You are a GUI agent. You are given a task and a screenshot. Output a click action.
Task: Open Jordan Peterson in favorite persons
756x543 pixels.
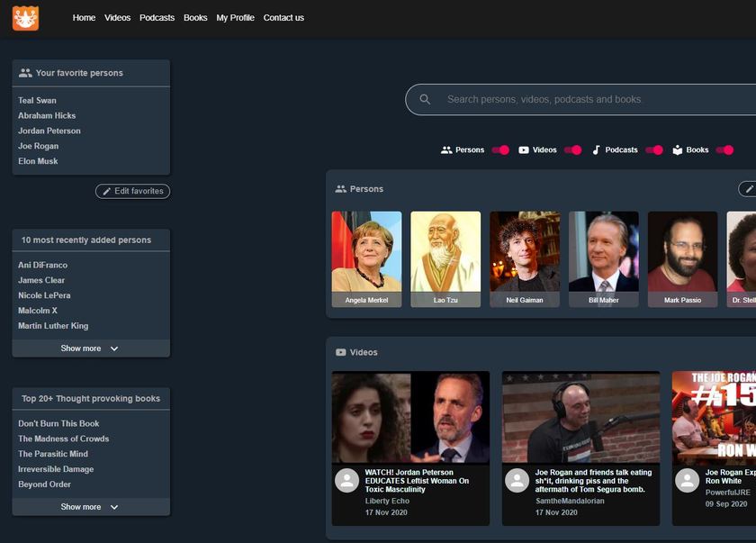(x=49, y=131)
